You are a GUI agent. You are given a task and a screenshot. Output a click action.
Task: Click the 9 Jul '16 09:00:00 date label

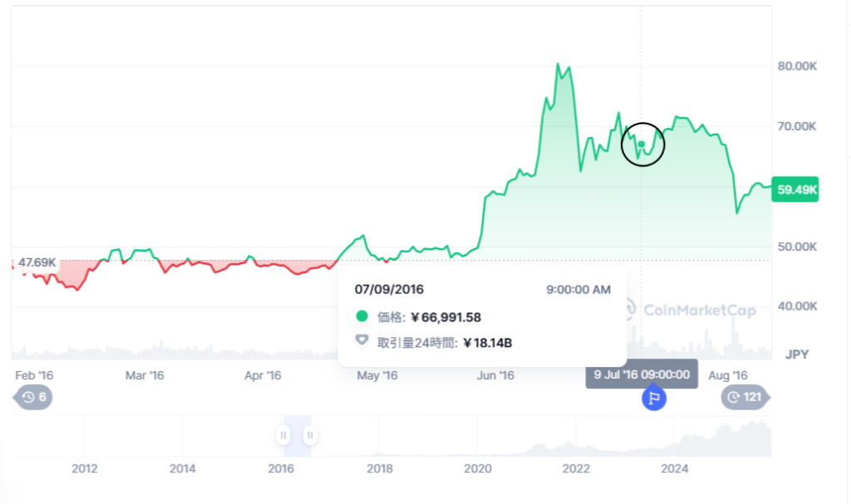[x=641, y=374]
